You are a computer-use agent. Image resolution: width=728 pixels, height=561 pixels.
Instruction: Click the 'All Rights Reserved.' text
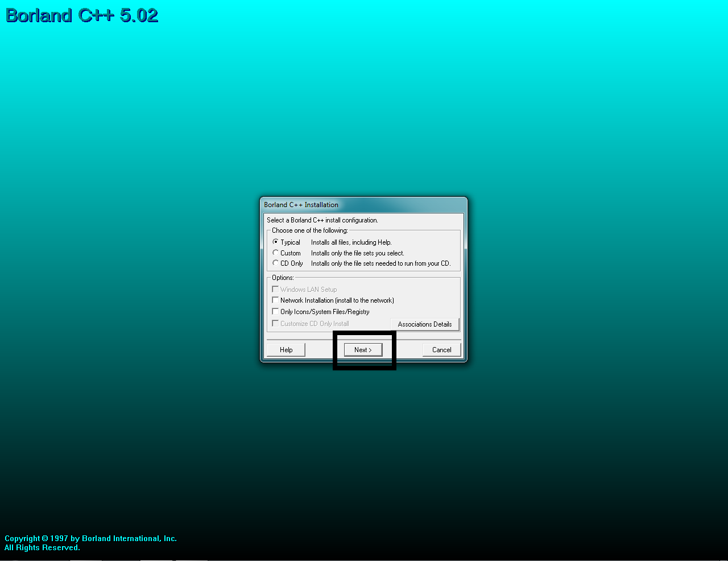click(x=42, y=547)
